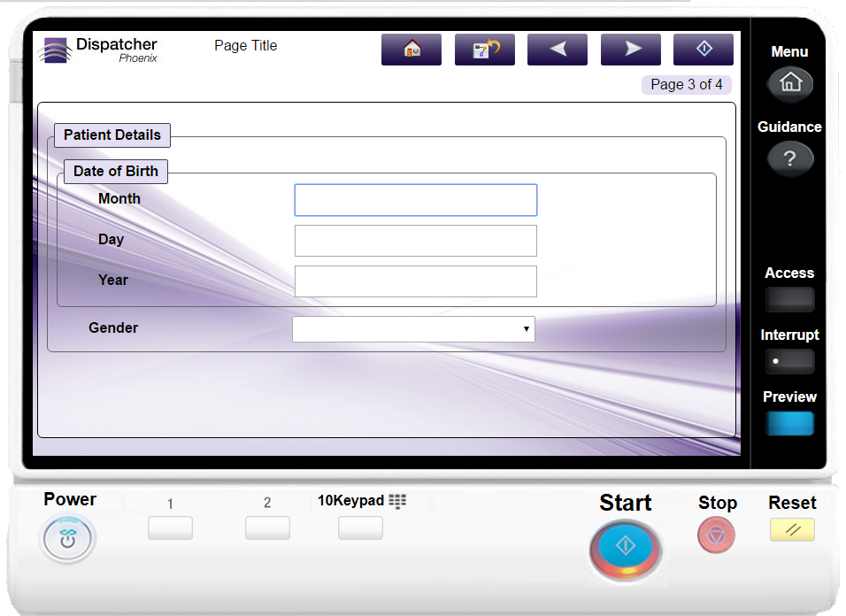Tap the diamond start icon in toolbar

tap(704, 50)
